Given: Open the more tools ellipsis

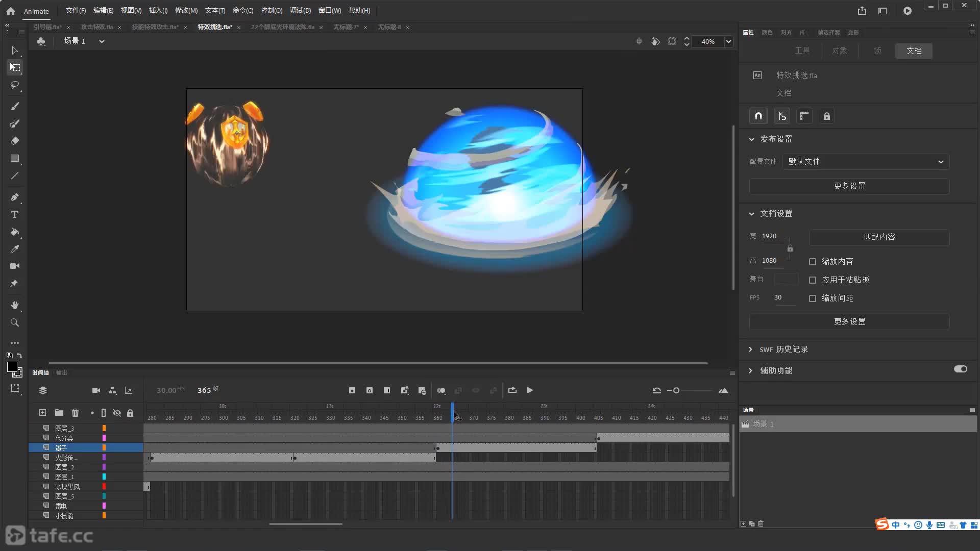Looking at the screenshot, I should point(14,343).
